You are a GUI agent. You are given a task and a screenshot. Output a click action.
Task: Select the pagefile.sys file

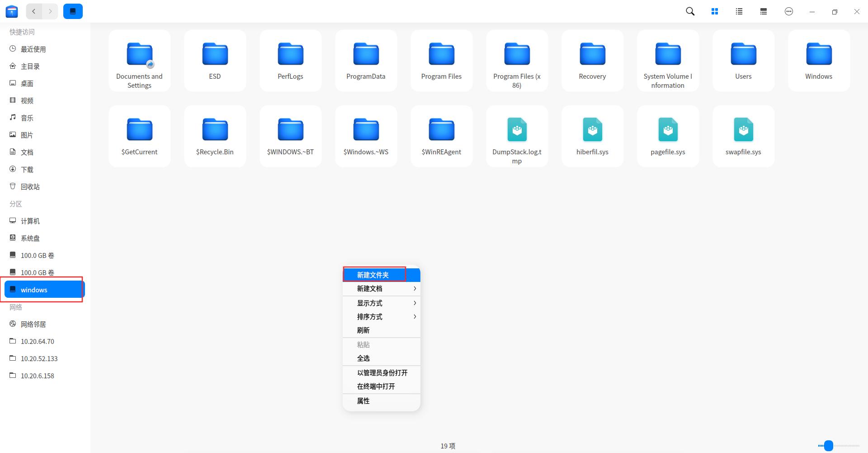[x=668, y=136]
